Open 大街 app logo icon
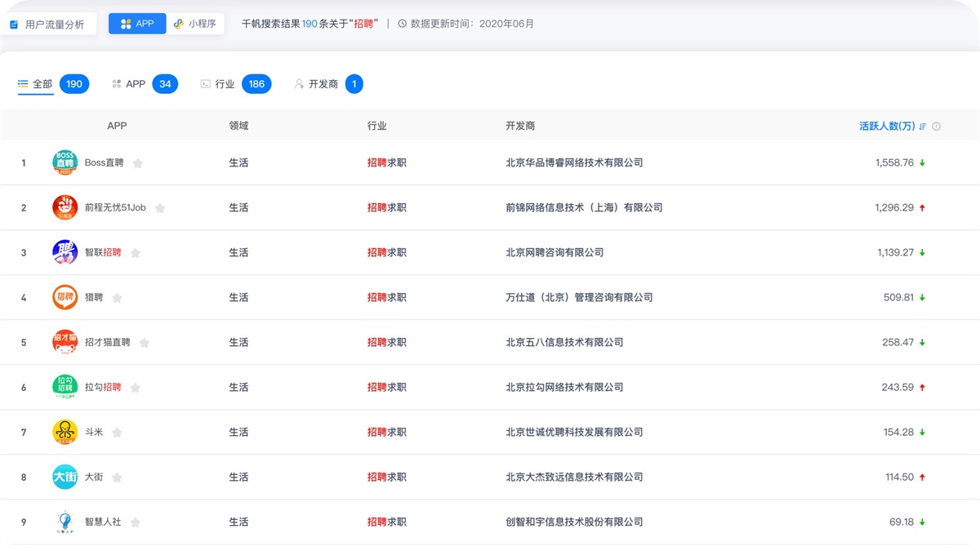Screen dimensions: 980x551 (65, 477)
